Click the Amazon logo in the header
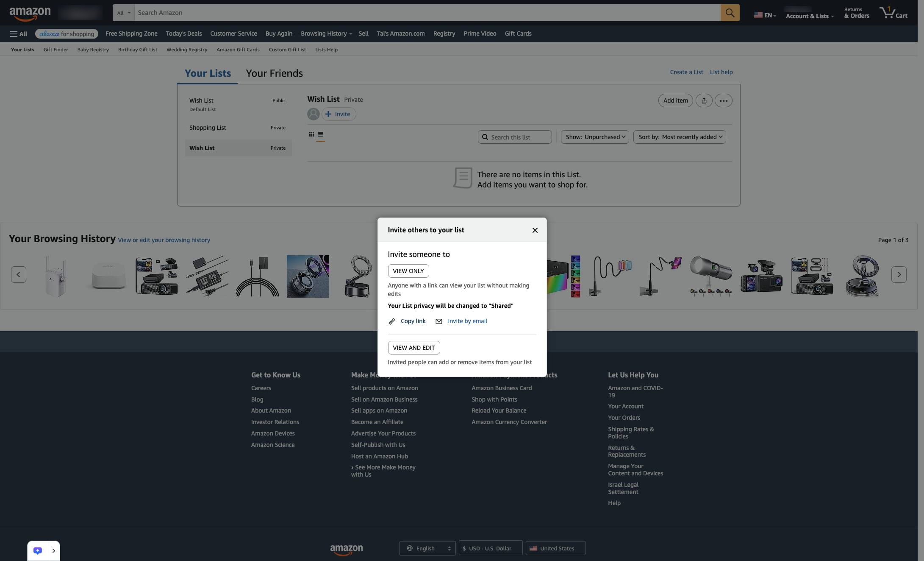924x561 pixels. (30, 14)
